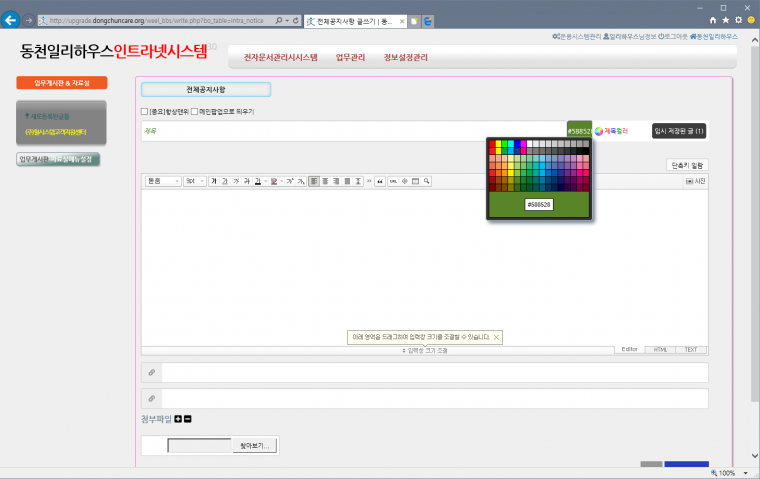Click the 제목 title input field

350,131
